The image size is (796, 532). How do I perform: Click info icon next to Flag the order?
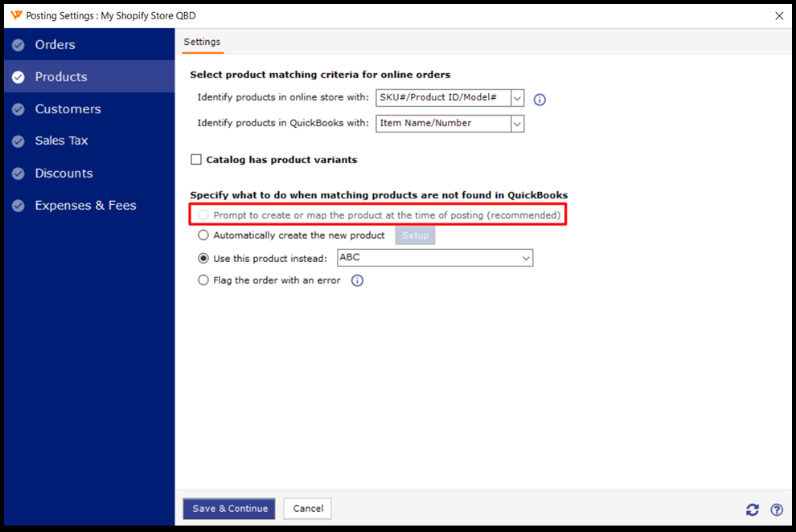tap(357, 280)
